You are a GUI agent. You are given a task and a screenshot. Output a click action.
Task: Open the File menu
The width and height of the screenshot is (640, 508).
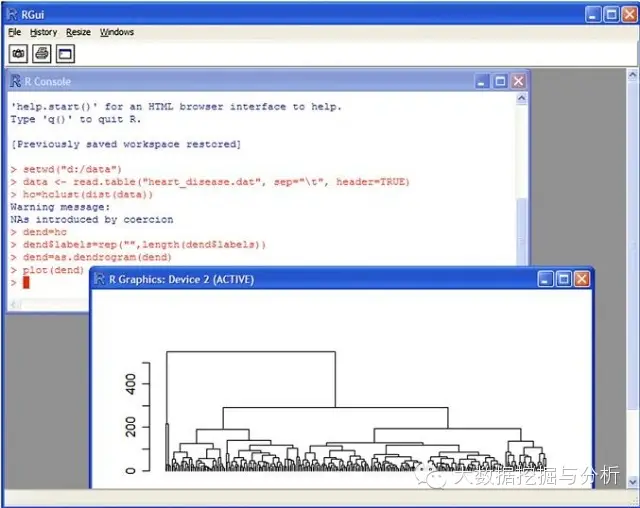tap(14, 32)
